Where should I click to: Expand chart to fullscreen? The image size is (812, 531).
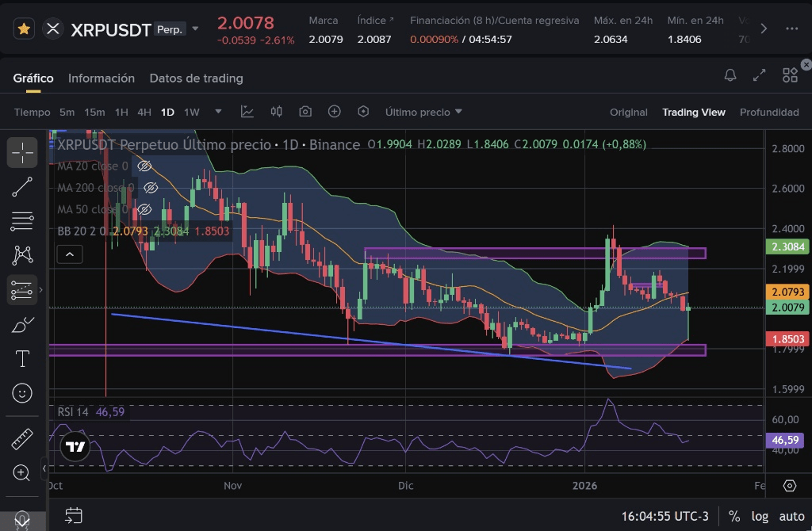[x=760, y=75]
